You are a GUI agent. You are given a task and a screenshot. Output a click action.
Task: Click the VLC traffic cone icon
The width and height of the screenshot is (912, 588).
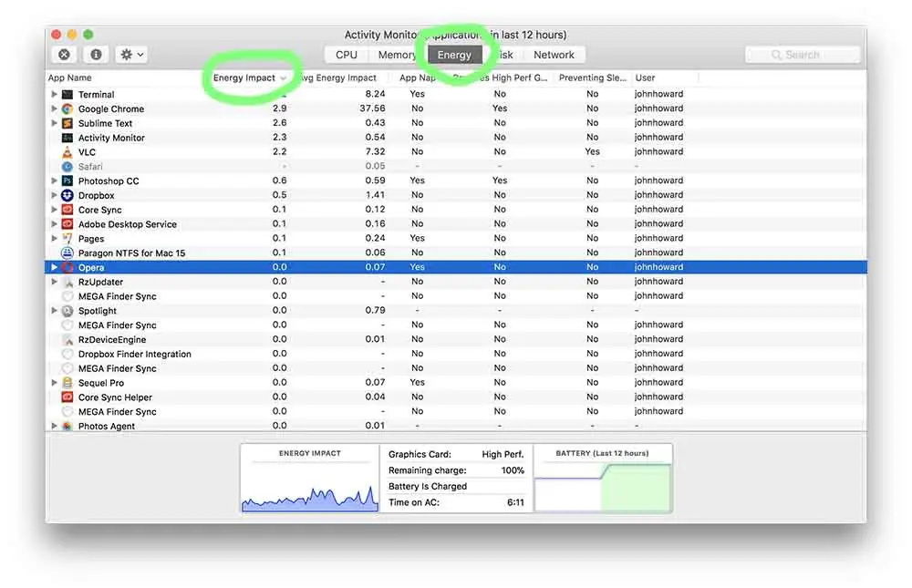[x=67, y=152]
